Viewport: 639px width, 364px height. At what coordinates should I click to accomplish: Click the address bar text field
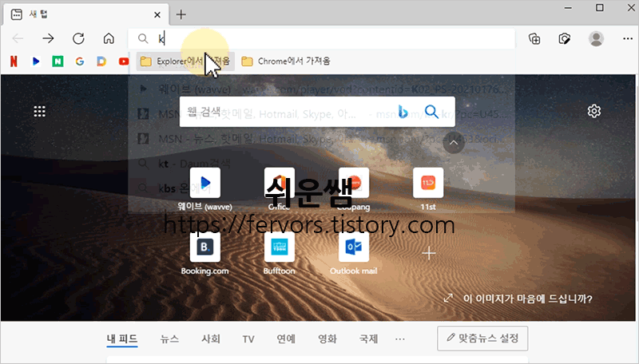(322, 38)
